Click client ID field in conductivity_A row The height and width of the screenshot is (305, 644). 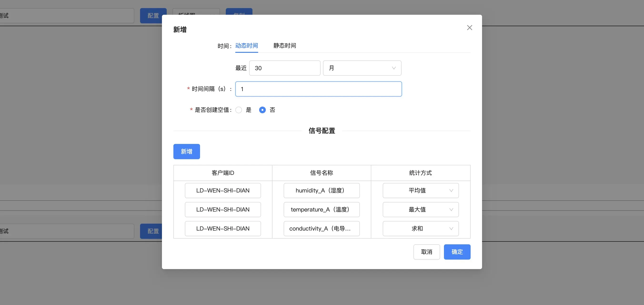coord(223,229)
